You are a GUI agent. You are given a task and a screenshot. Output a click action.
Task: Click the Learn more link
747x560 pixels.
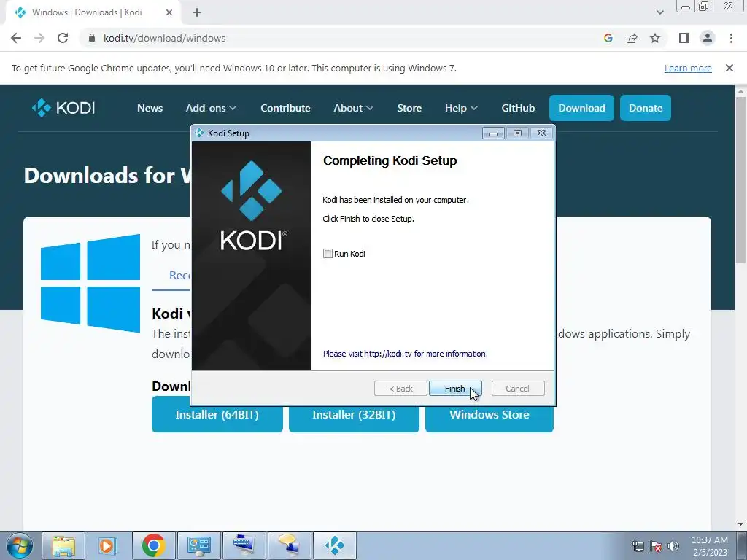[x=688, y=68]
